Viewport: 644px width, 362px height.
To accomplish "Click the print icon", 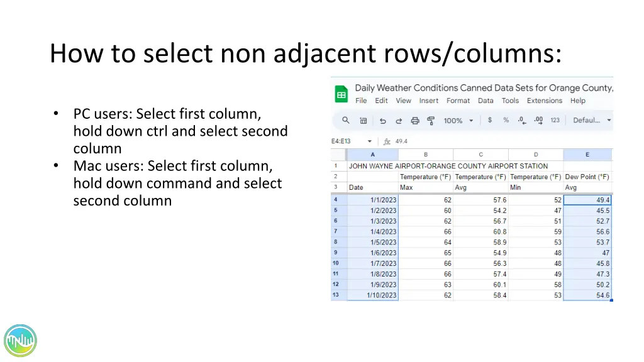I will click(x=415, y=121).
